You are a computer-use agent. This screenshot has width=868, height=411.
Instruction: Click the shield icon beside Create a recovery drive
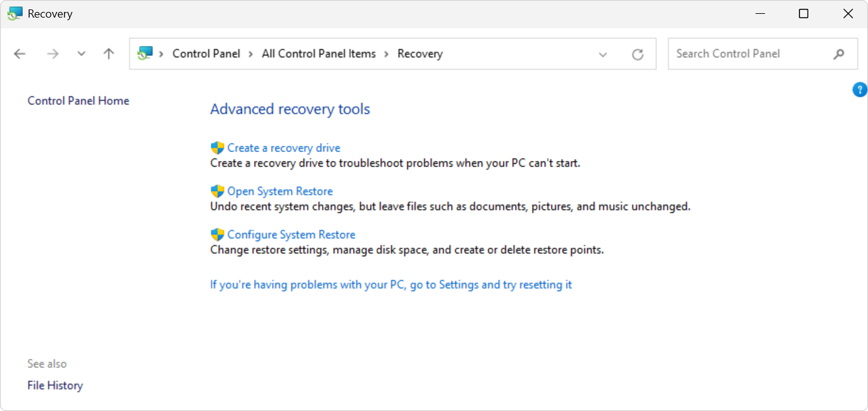tap(217, 147)
